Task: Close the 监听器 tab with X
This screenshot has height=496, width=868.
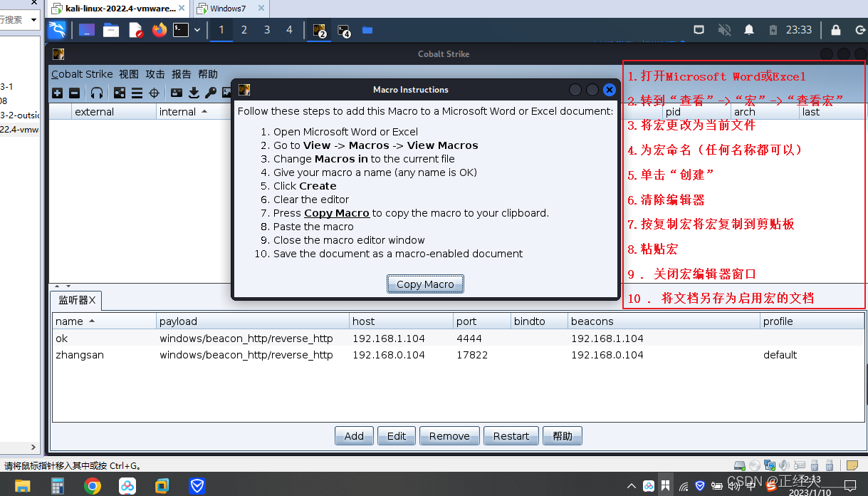Action: tap(93, 301)
